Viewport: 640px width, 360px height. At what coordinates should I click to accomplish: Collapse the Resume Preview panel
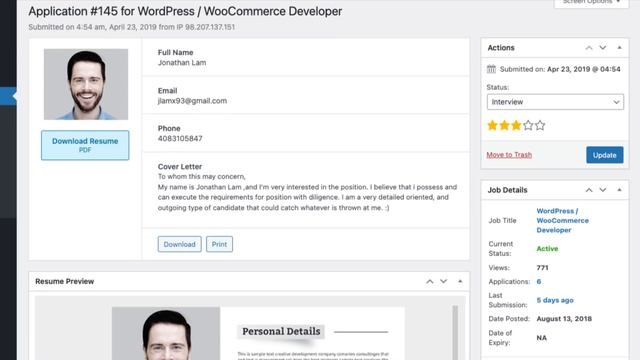coord(460,281)
